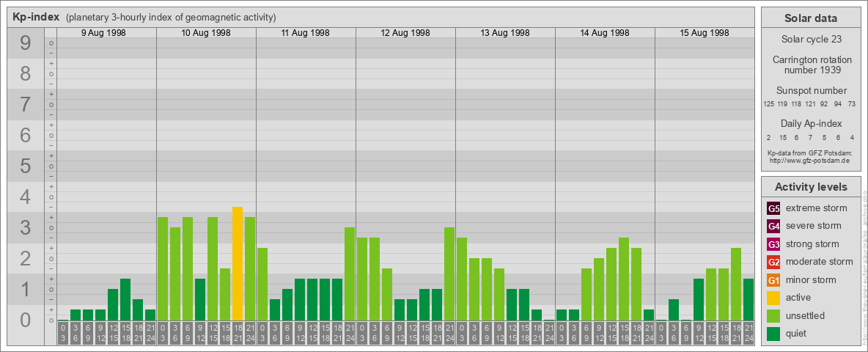The image size is (868, 352).
Task: Click sunspot number value 125
Action: [768, 104]
